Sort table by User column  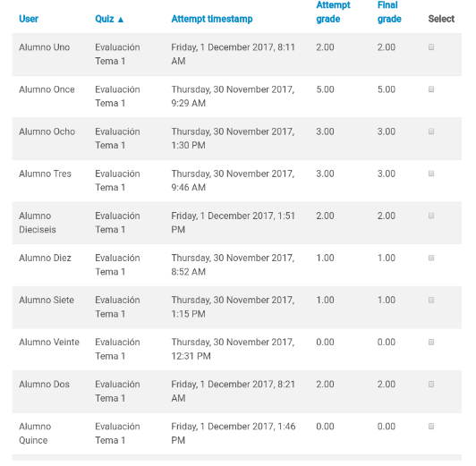point(29,19)
